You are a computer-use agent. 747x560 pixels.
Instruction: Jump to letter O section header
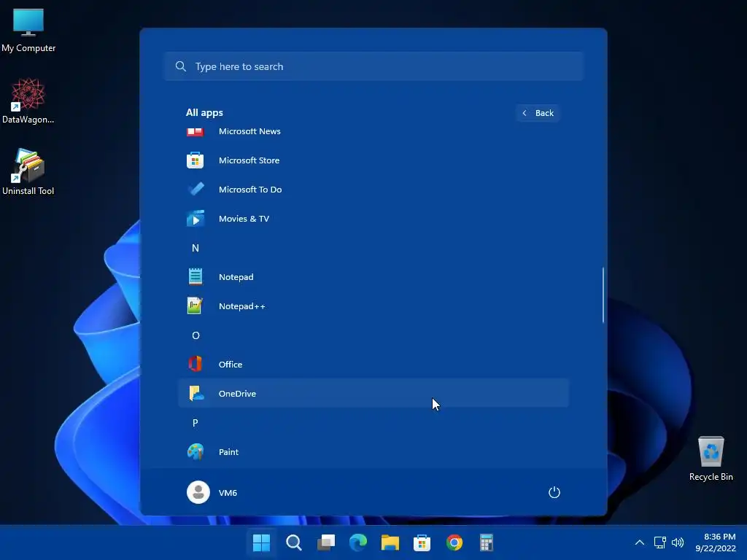196,335
